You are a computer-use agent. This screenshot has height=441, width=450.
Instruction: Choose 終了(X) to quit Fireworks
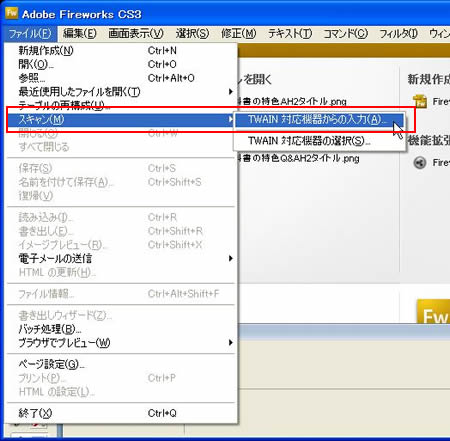click(x=121, y=413)
